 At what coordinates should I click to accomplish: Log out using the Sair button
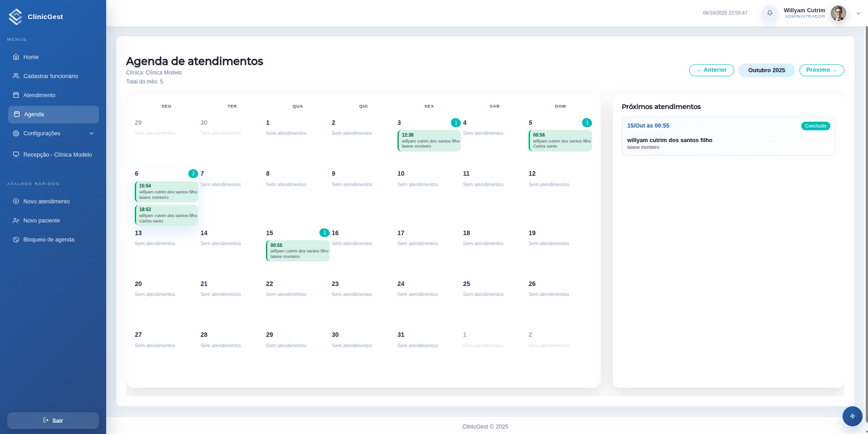click(x=53, y=420)
